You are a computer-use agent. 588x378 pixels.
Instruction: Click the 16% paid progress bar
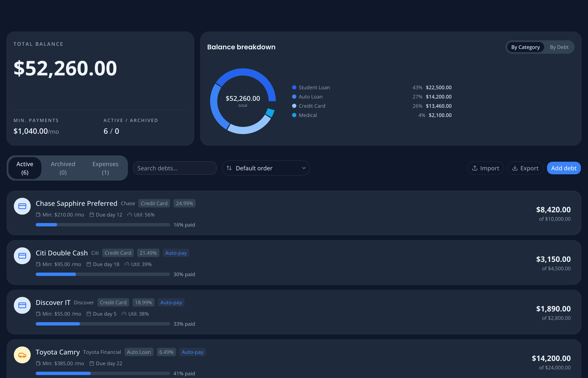click(x=102, y=224)
